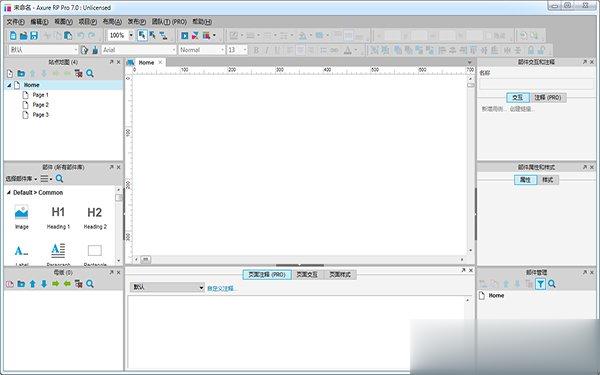This screenshot has width=600, height=375.
Task: Collapse the Home tree node
Action: [x=9, y=85]
